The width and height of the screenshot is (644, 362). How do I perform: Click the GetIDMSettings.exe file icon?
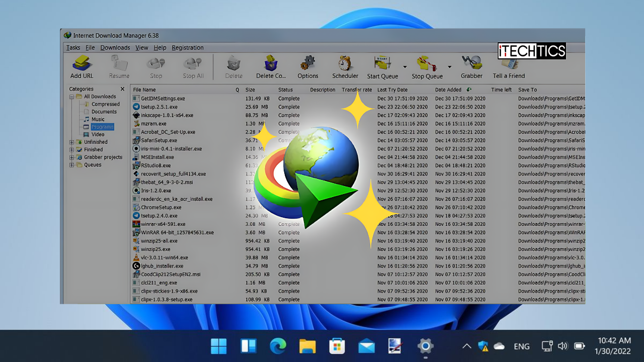click(136, 99)
